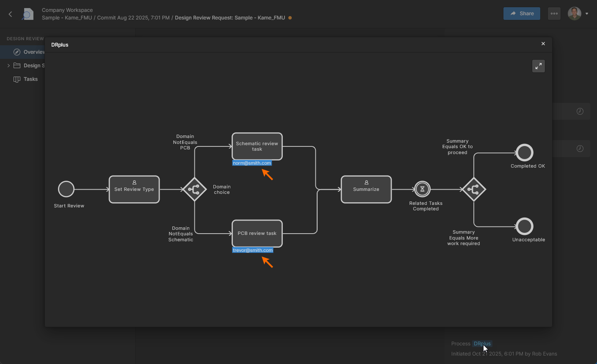Select the Set Review Type task node
Viewport: 597px width, 364px height.
(x=134, y=189)
